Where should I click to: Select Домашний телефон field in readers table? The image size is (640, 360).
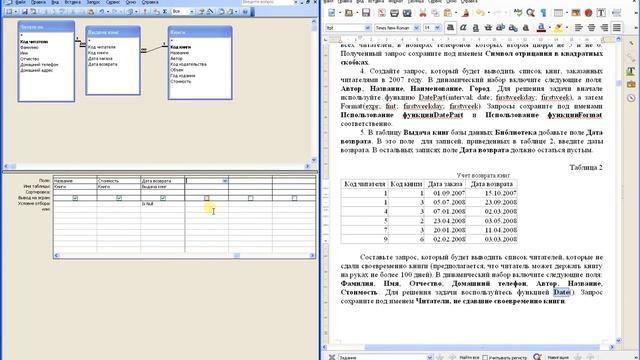tap(39, 64)
